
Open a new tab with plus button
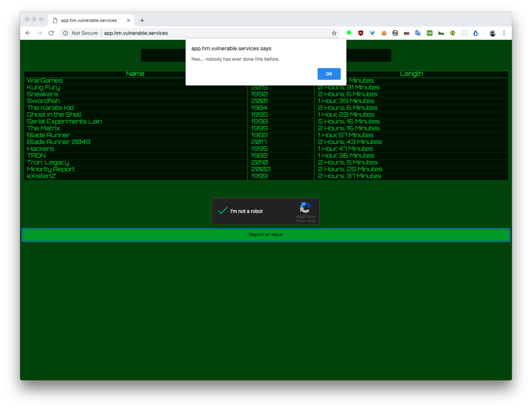[x=142, y=20]
